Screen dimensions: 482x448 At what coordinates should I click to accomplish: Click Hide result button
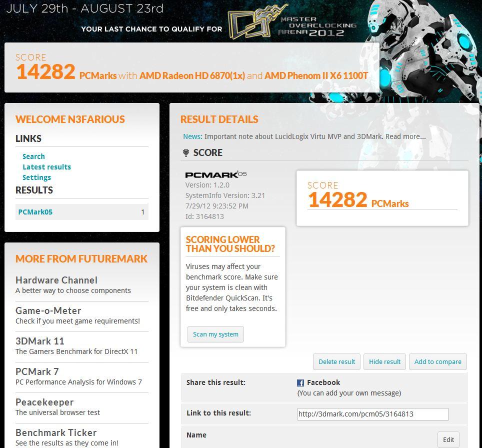(384, 361)
